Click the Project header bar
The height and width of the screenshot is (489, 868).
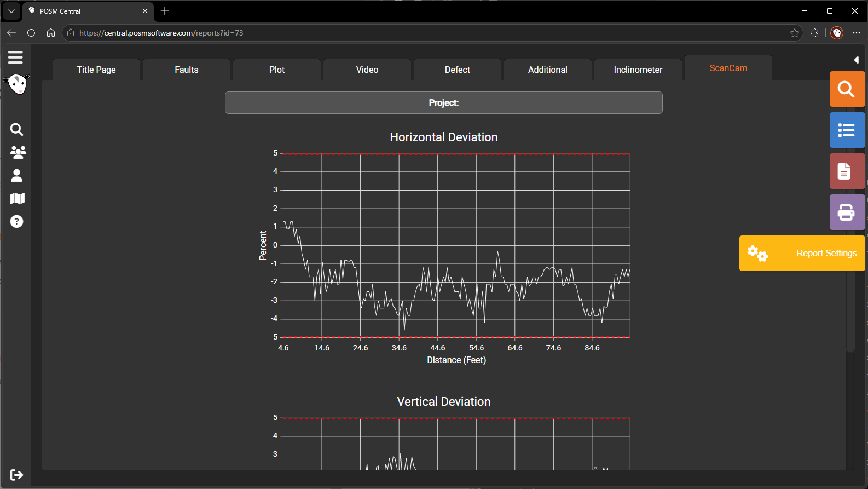click(444, 102)
